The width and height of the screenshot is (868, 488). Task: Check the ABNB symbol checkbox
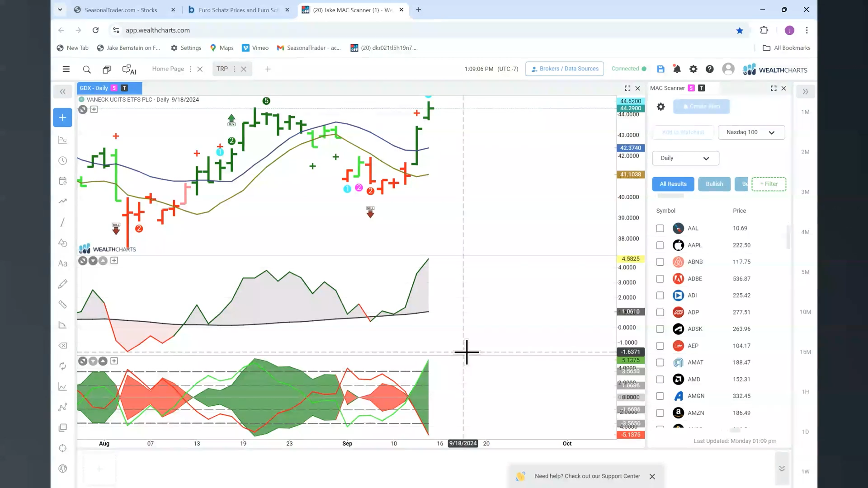coord(660,262)
